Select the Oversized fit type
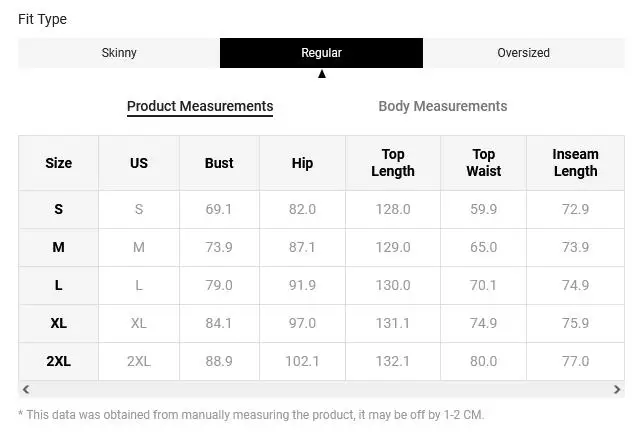This screenshot has height=441, width=636. click(523, 53)
